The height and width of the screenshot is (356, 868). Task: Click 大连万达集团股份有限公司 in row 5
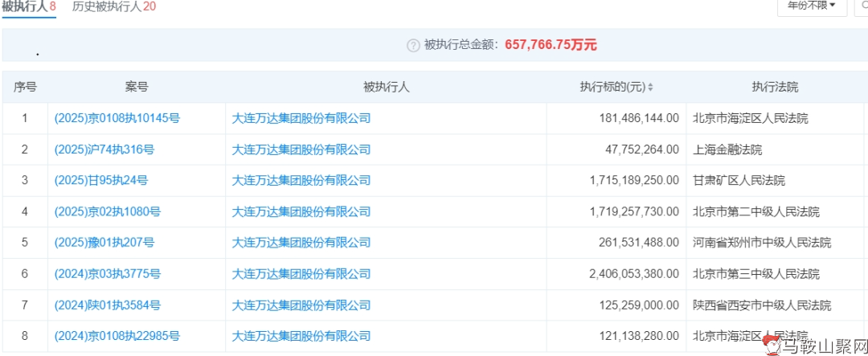coord(301,243)
